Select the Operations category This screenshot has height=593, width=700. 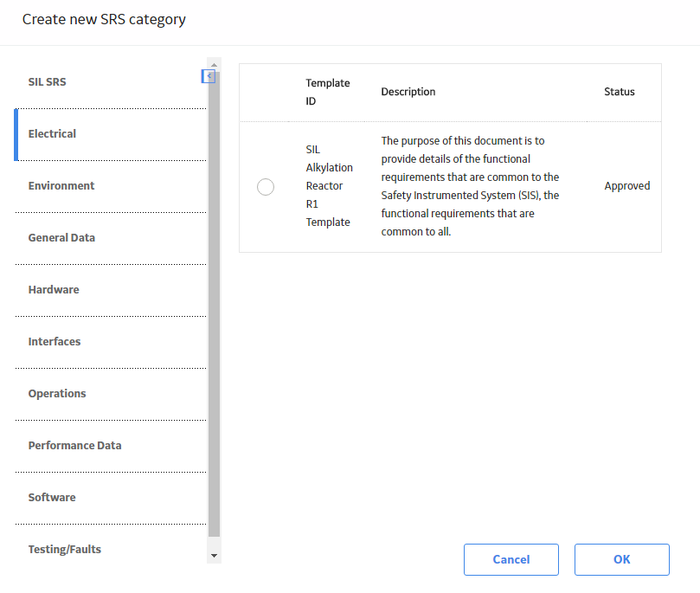click(x=111, y=394)
